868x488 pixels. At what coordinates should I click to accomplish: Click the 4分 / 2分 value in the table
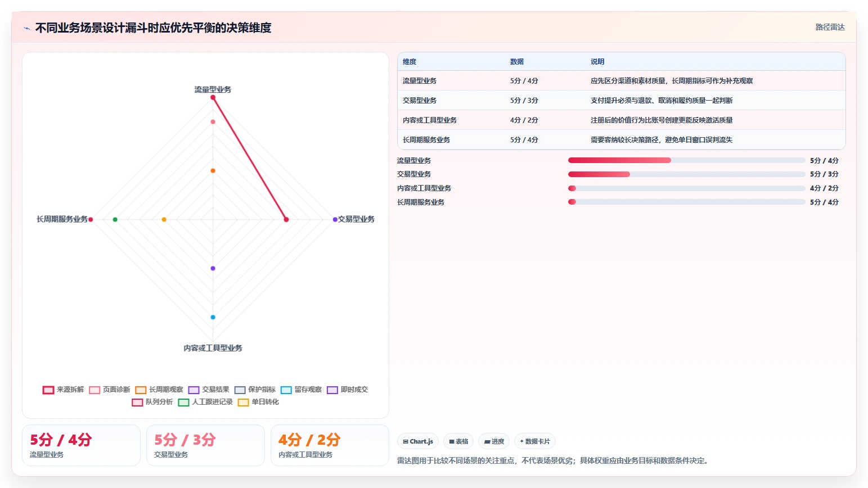click(x=524, y=120)
